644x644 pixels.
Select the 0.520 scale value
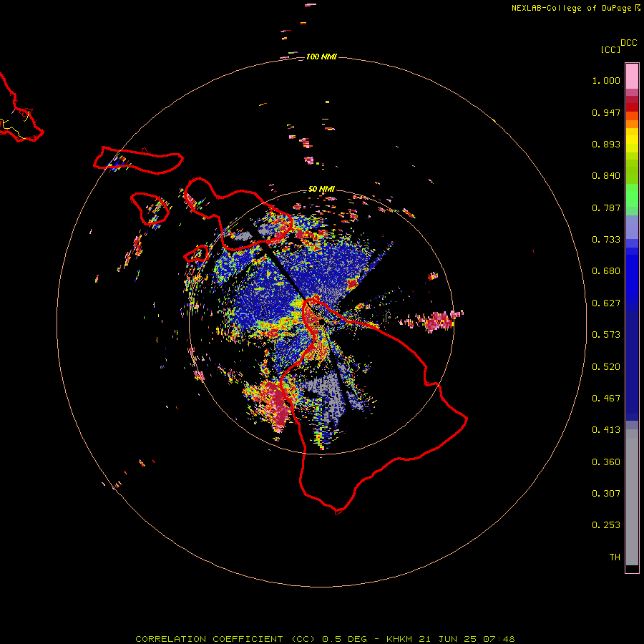coord(606,367)
